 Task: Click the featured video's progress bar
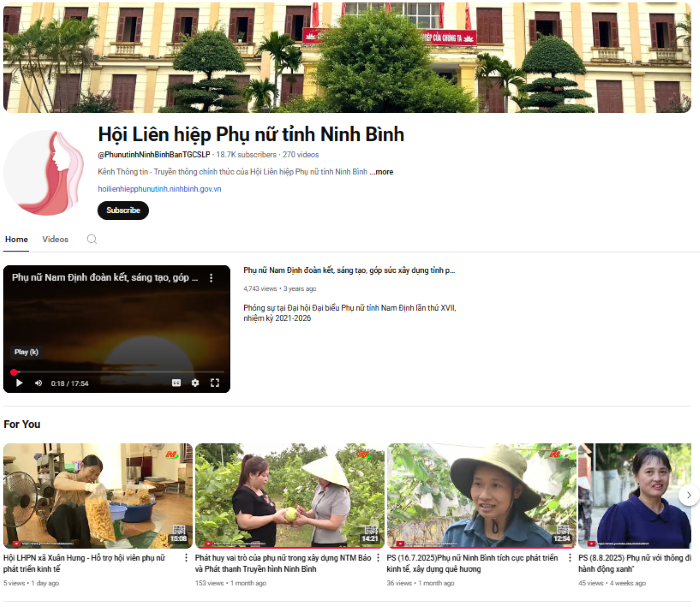point(117,372)
